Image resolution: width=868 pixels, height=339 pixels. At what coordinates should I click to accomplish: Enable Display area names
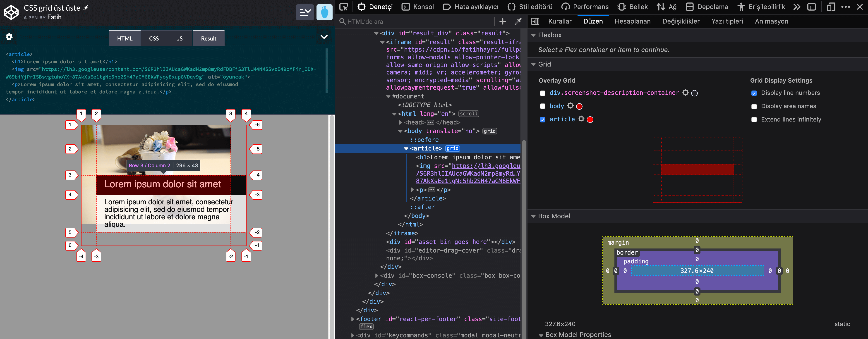tap(754, 106)
